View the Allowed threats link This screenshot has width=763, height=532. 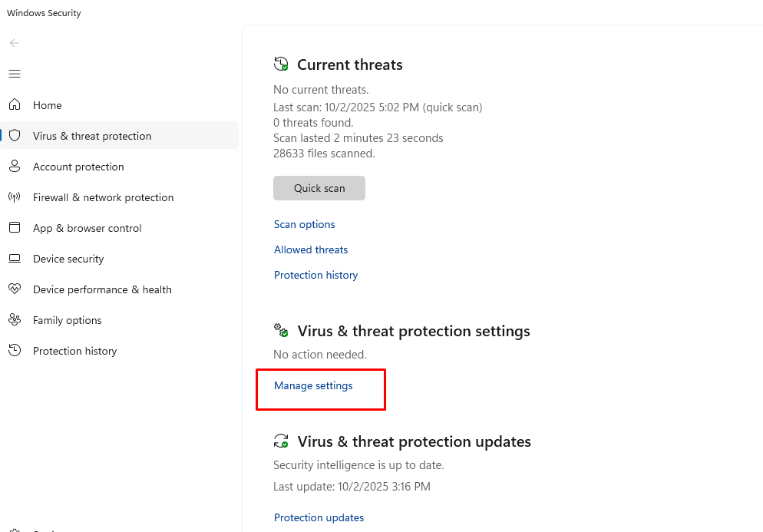(311, 249)
